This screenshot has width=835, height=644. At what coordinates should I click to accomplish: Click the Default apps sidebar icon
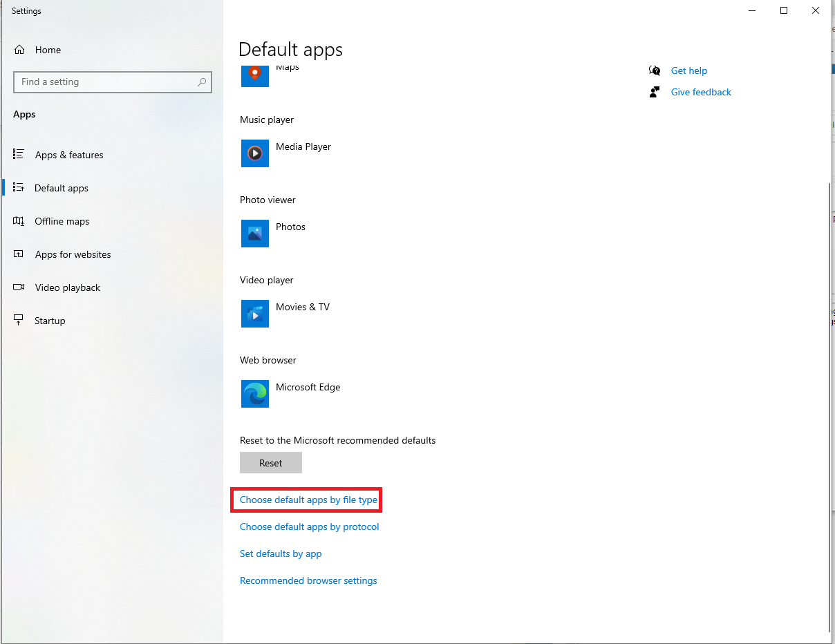(19, 188)
